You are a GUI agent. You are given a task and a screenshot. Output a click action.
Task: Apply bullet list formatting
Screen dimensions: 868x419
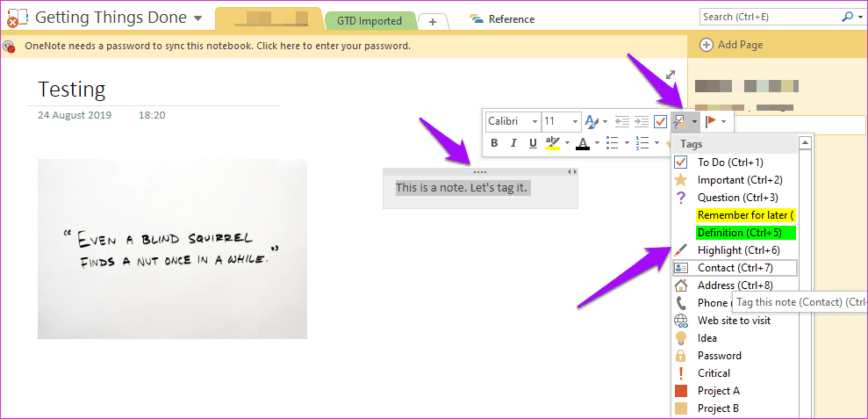(x=613, y=143)
